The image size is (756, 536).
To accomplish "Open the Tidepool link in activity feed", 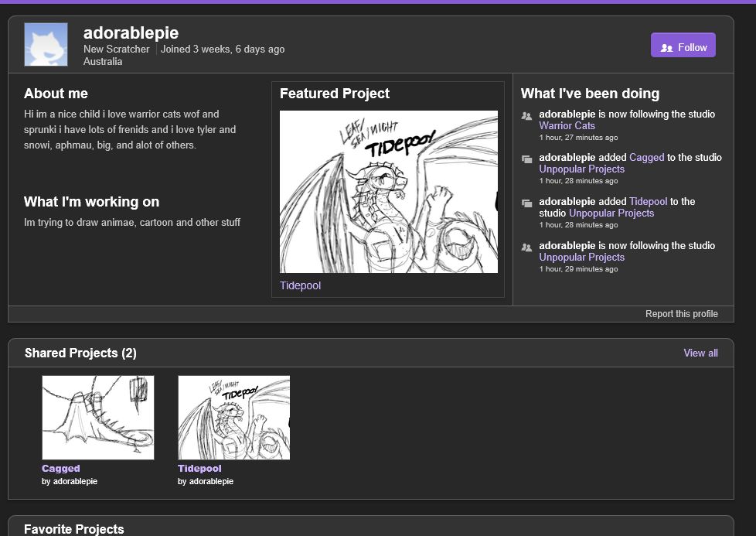I will click(x=648, y=202).
